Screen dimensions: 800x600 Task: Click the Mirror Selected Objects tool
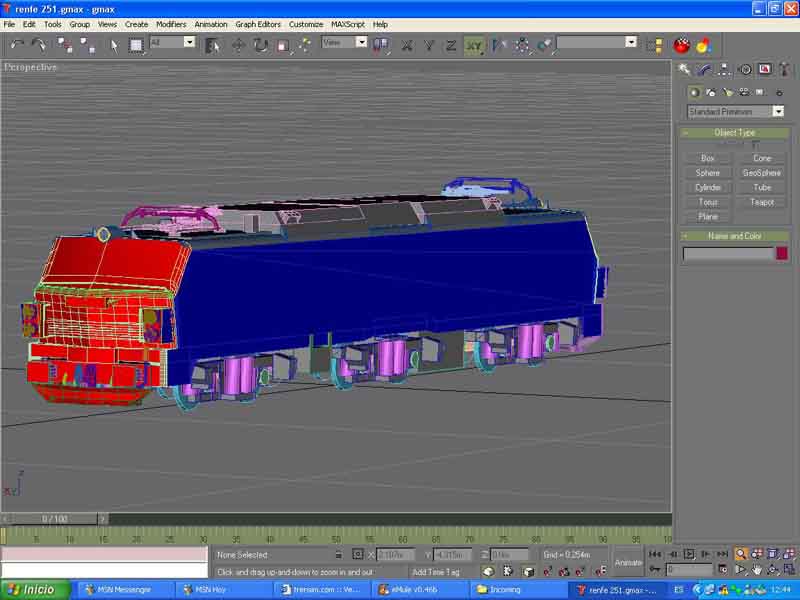tap(499, 45)
